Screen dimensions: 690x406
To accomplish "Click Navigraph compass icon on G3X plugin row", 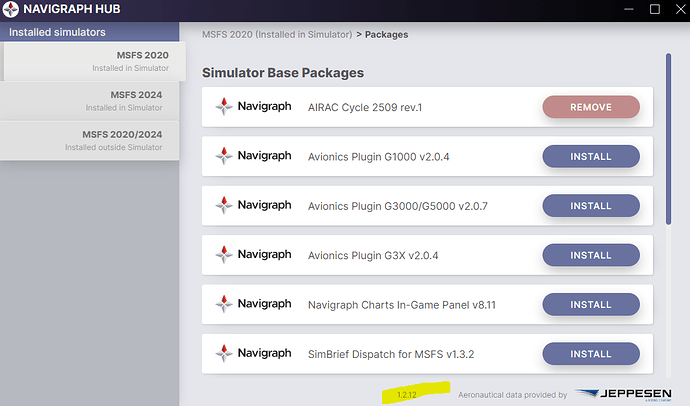I will 224,254.
